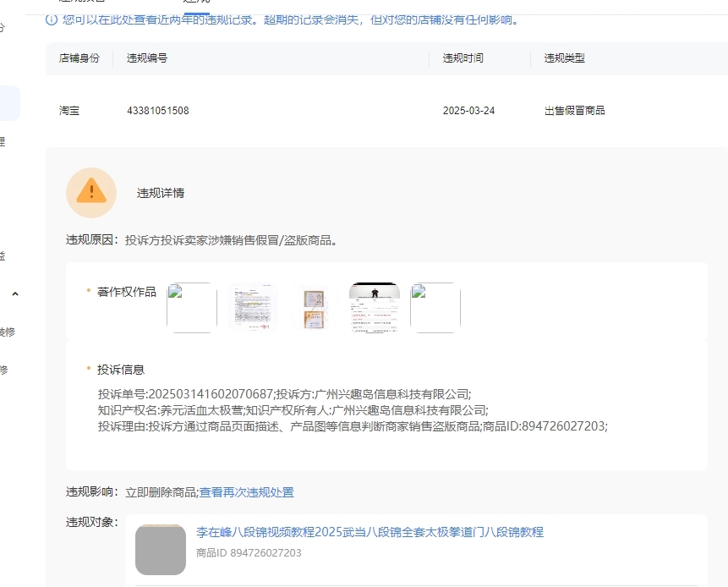This screenshot has width=728, height=587.
Task: Click the 店铺身份 column header
Action: 79,58
